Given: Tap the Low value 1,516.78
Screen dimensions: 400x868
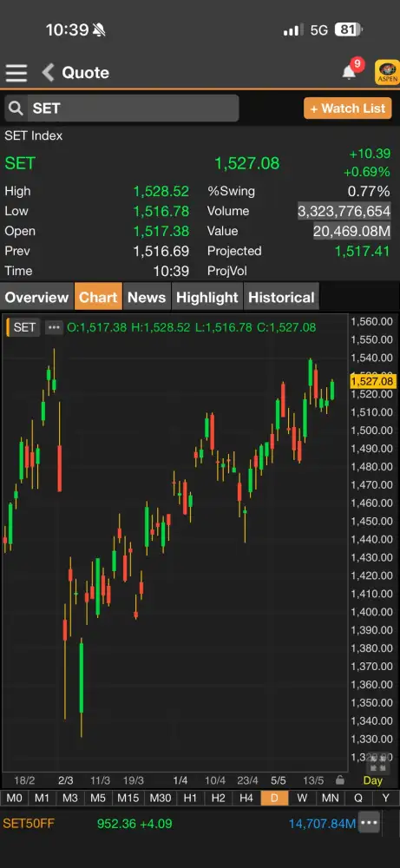Looking at the screenshot, I should [161, 211].
